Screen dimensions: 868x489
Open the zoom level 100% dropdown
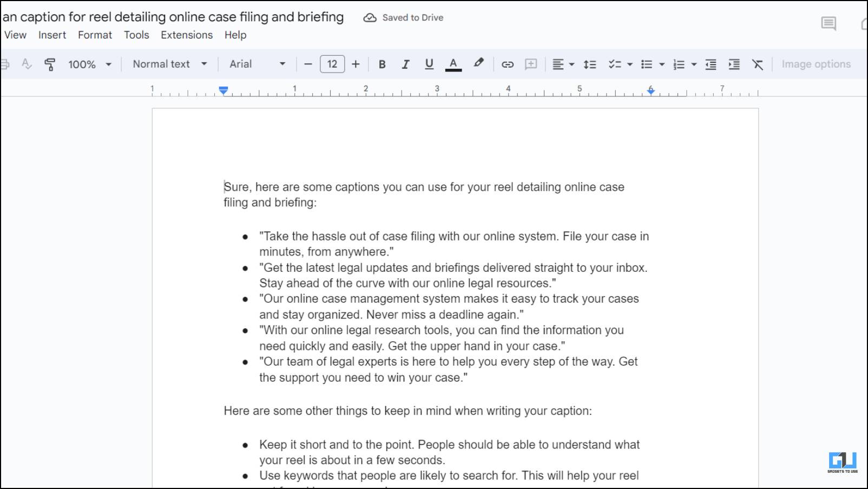90,64
